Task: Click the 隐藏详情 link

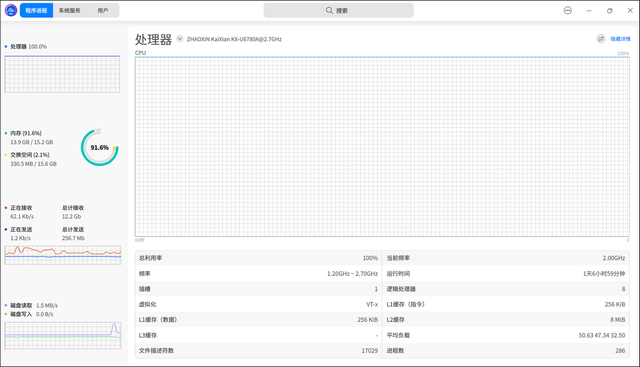Action: (620, 39)
